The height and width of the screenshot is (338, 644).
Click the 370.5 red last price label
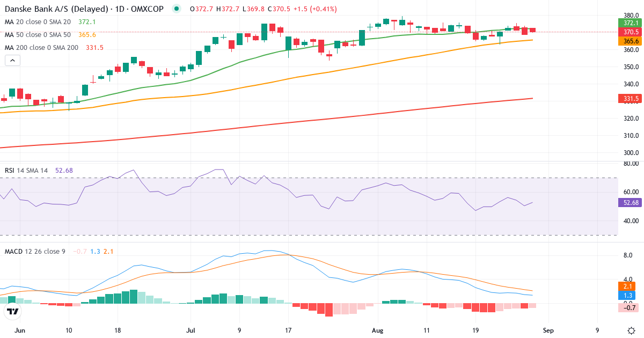click(631, 32)
